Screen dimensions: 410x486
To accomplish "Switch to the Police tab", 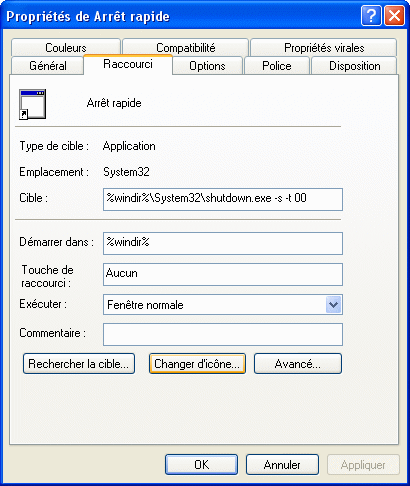I will click(x=277, y=66).
